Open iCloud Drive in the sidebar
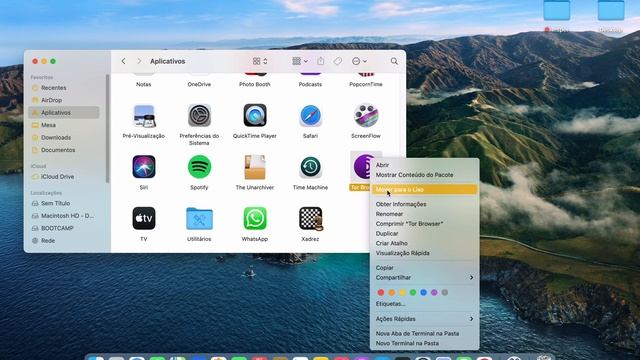Viewport: 640px width, 360px height. (64, 177)
